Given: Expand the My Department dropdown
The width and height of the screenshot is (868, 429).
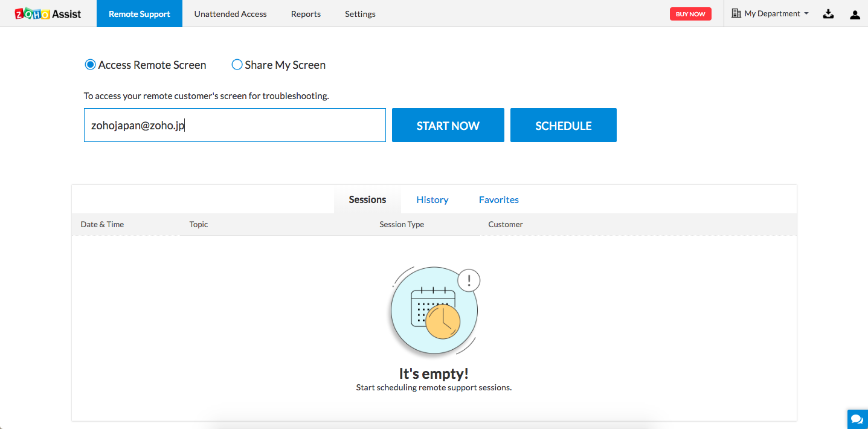Looking at the screenshot, I should (776, 13).
